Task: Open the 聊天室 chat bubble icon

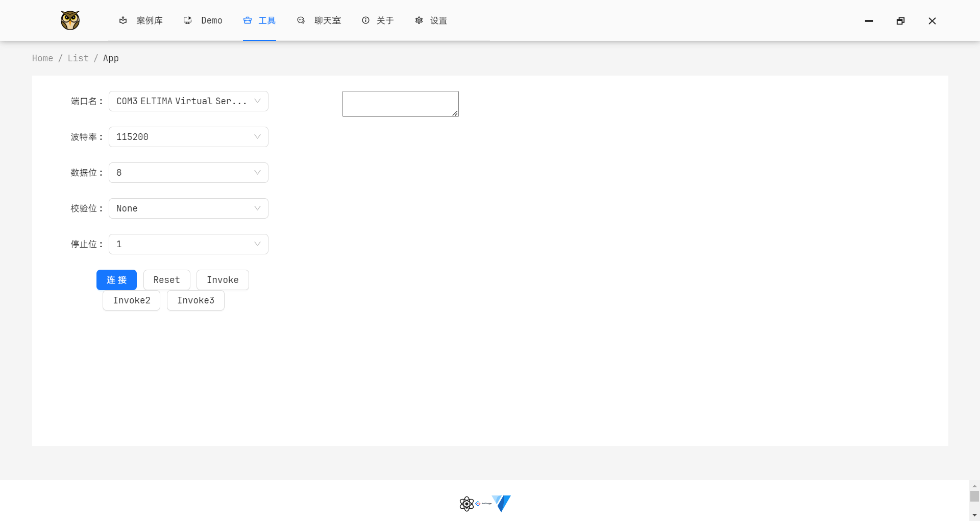Action: click(x=301, y=20)
